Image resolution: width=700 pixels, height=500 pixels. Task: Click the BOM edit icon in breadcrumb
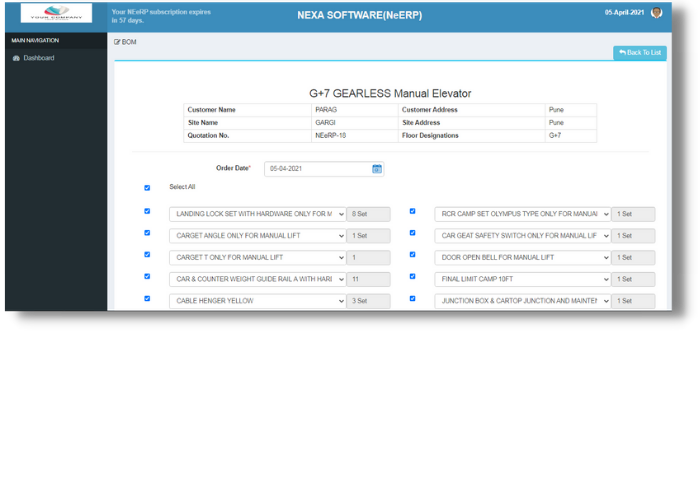point(118,42)
